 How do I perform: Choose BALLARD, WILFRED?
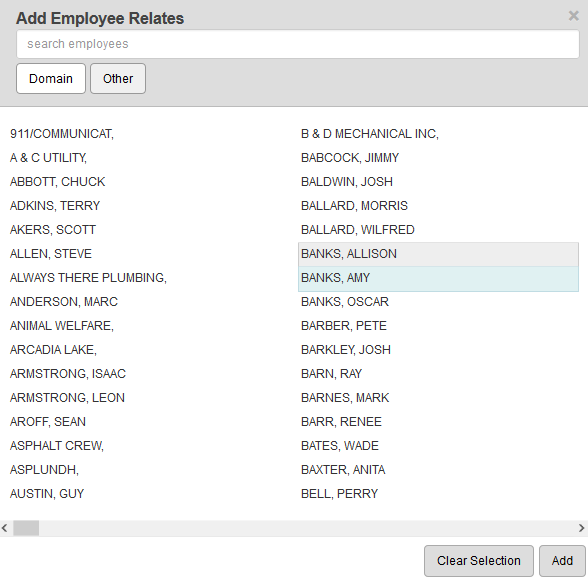tap(358, 230)
